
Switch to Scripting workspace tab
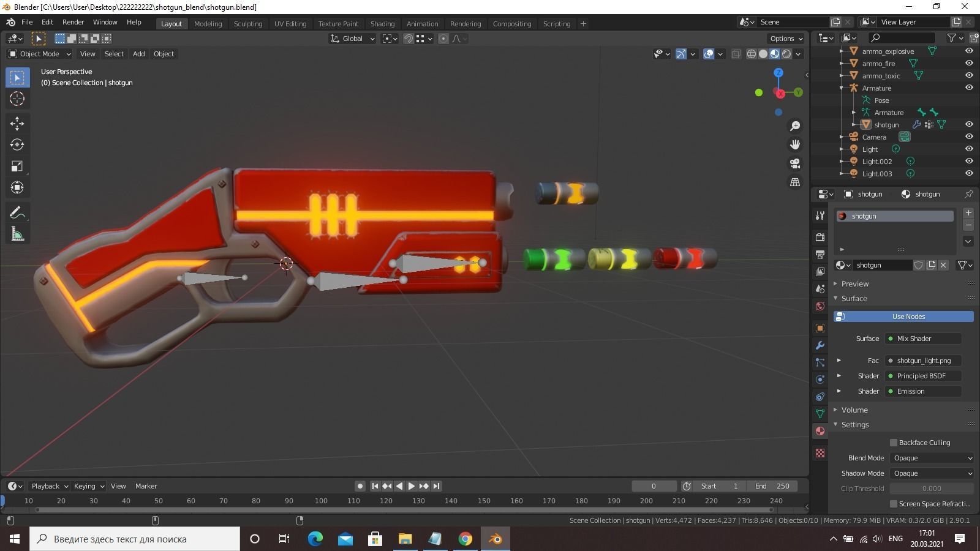557,24
